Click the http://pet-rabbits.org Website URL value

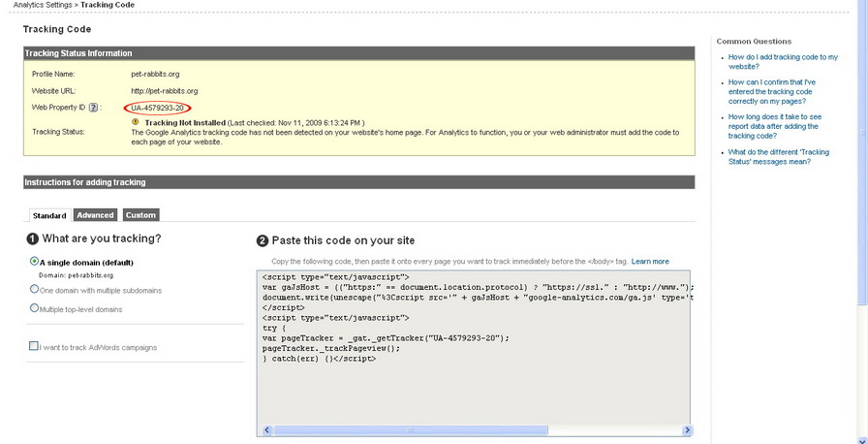coord(165,91)
